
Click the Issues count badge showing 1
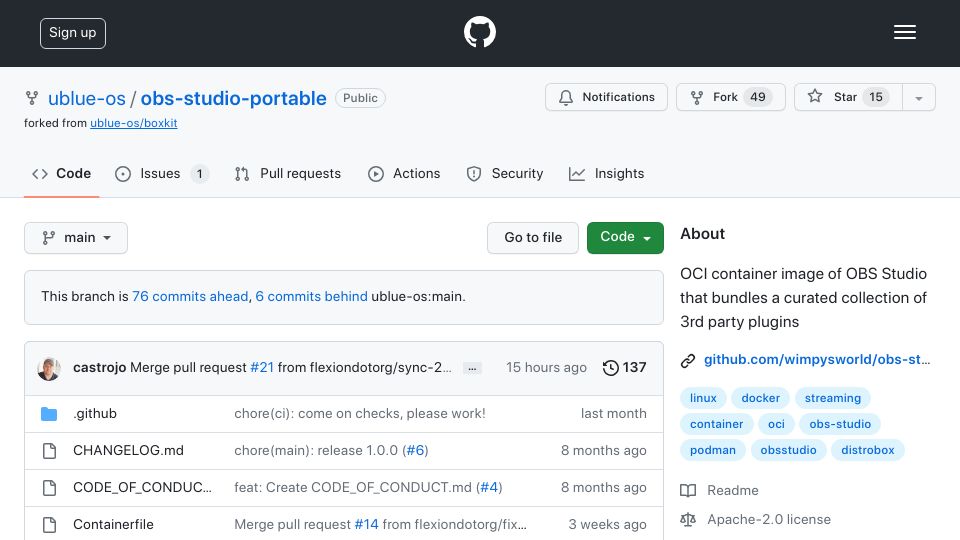click(199, 174)
